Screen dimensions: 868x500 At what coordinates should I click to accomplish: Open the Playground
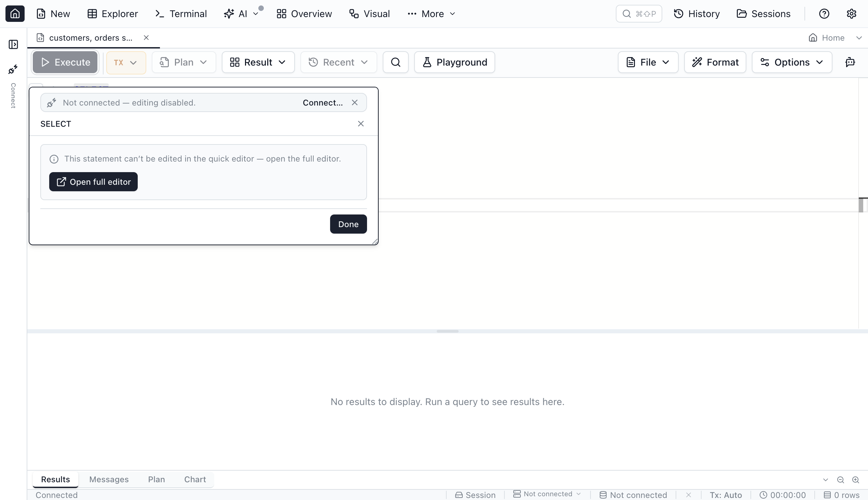tap(454, 62)
